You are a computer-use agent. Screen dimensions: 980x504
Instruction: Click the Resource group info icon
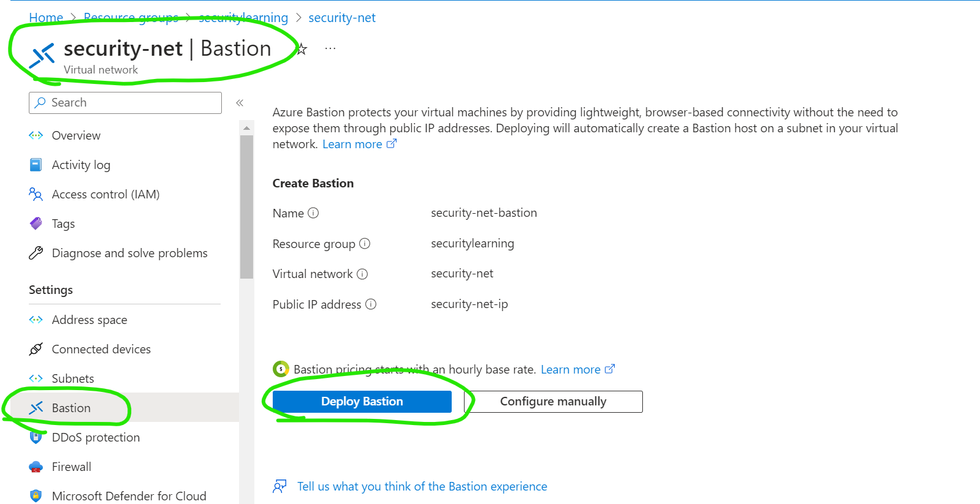pos(365,244)
